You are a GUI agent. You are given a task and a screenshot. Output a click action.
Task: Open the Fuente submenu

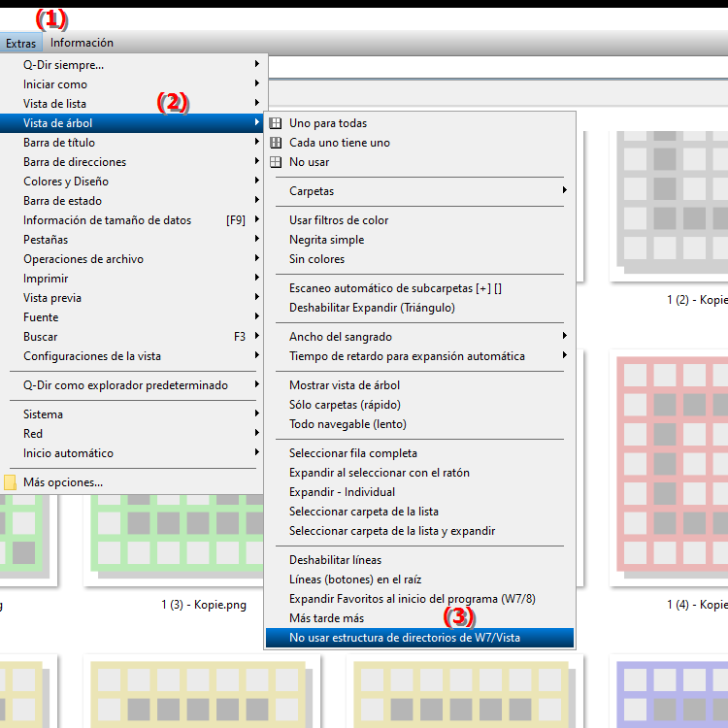pyautogui.click(x=132, y=317)
